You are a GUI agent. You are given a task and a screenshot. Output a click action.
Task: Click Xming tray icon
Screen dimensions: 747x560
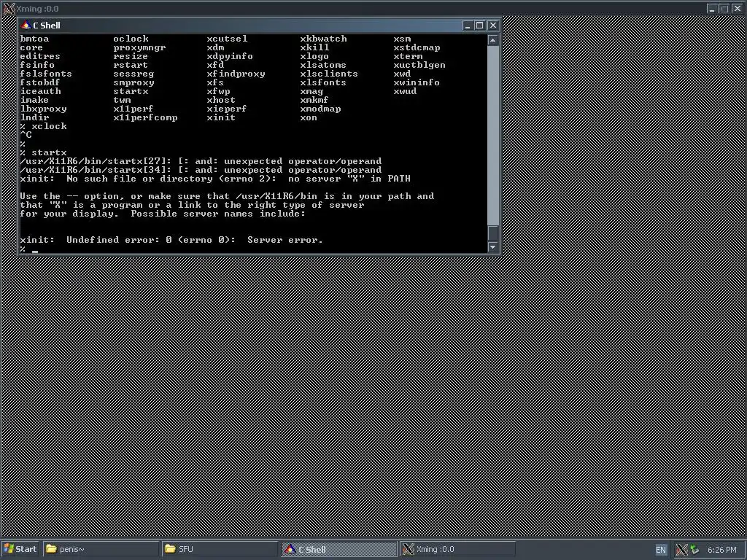682,550
